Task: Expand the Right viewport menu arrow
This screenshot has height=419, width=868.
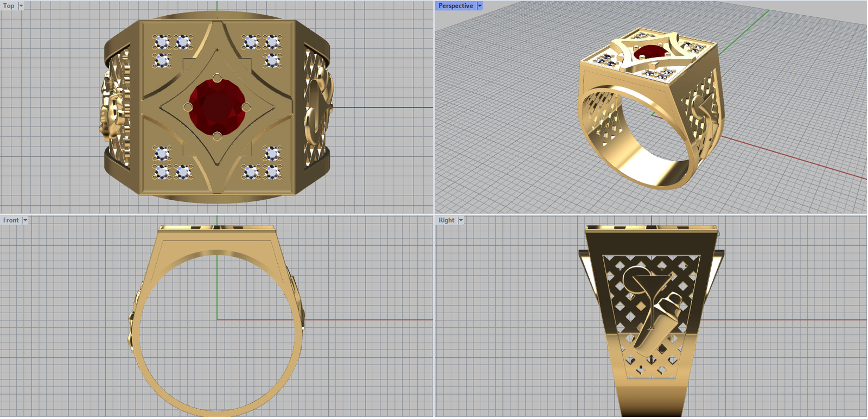Action: click(461, 220)
